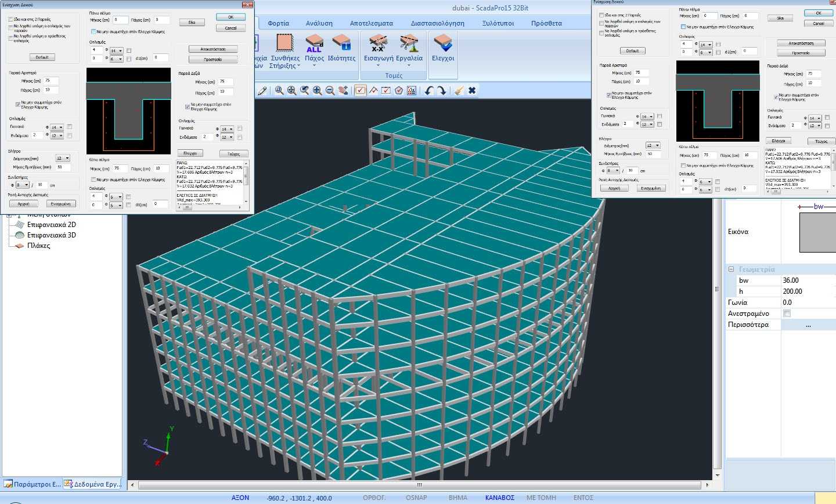
Task: Open the Παράμετροι Ε... bottom tab
Action: pos(32,484)
